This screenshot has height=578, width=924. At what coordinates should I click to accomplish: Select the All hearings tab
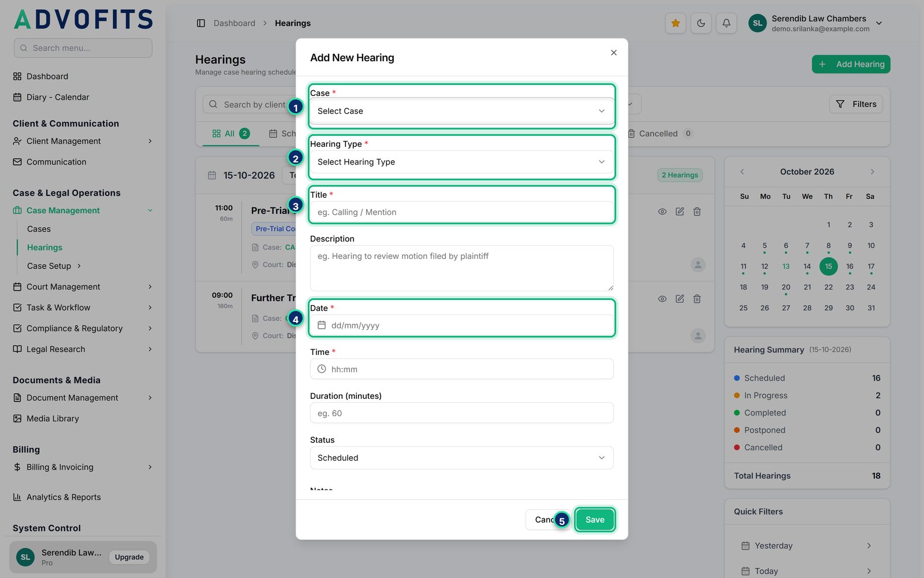click(x=230, y=134)
